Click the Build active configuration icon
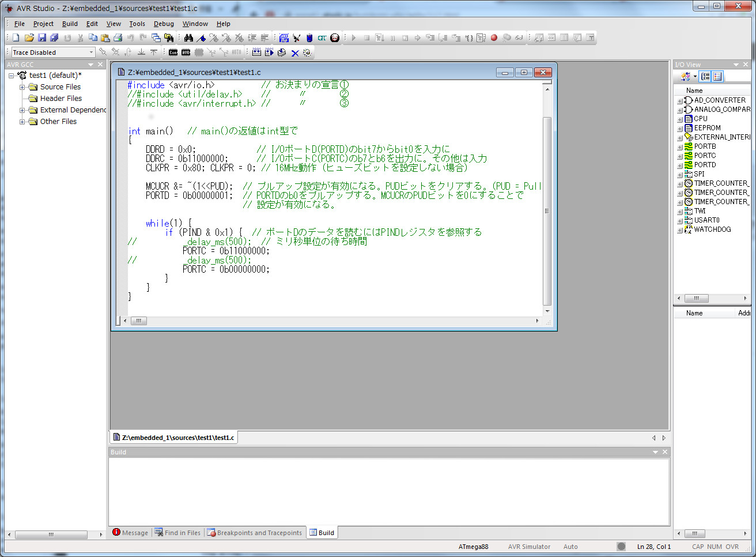This screenshot has width=756, height=557. click(257, 52)
